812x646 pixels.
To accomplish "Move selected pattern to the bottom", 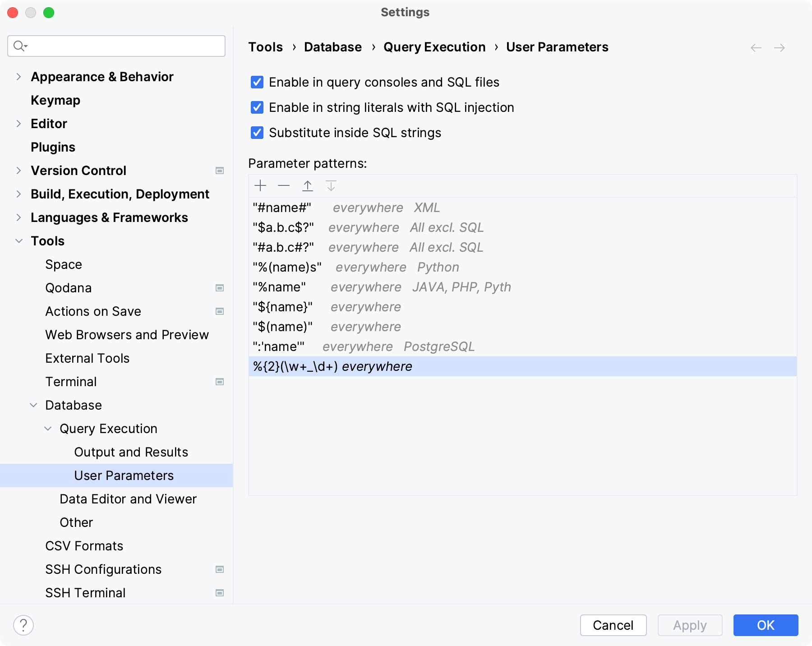I will [332, 185].
